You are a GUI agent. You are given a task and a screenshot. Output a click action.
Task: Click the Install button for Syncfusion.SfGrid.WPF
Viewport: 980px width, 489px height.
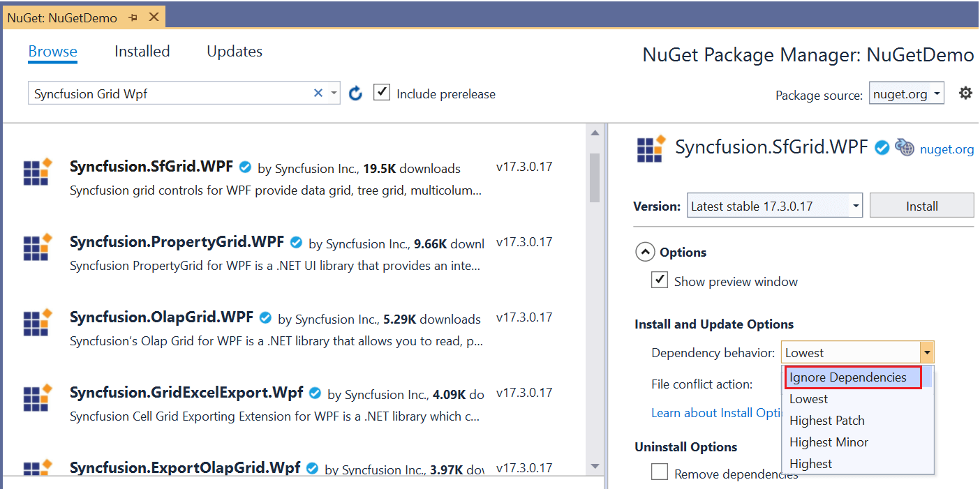[921, 205]
